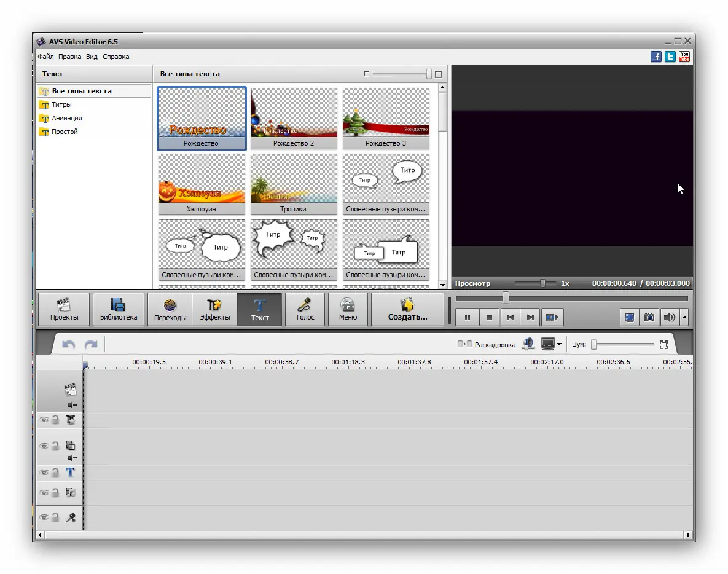The image size is (728, 574).
Task: Jump to next frame in preview
Action: [530, 317]
